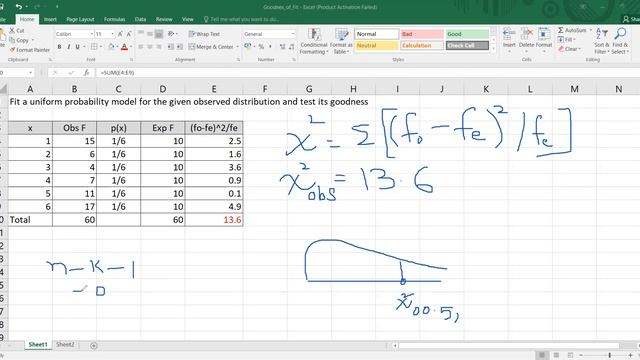
Task: Click the AutoSum sigma icon
Action: (x=561, y=30)
